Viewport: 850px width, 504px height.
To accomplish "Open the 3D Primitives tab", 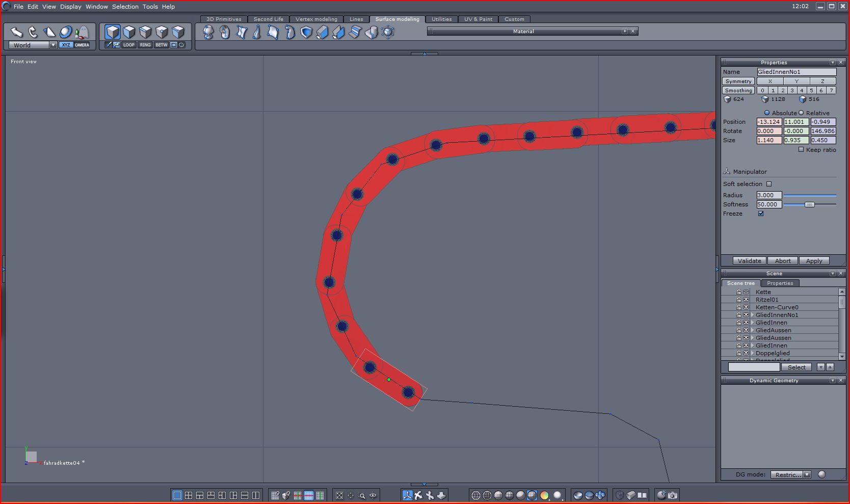I will click(x=224, y=19).
